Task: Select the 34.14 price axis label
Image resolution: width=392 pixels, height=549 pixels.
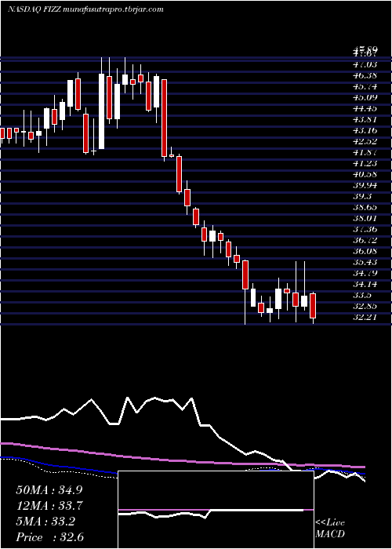Action: (365, 284)
